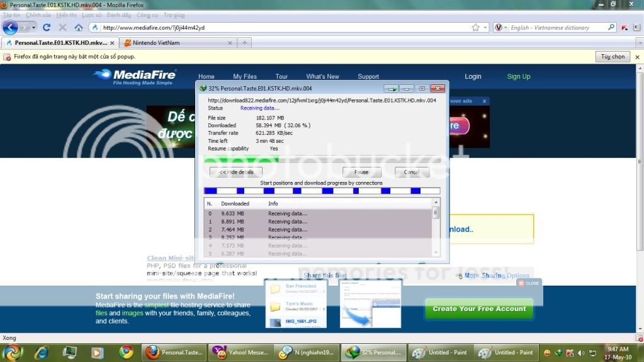The width and height of the screenshot is (644, 362).
Task: Click Create Your Free Account button
Action: 479,308
